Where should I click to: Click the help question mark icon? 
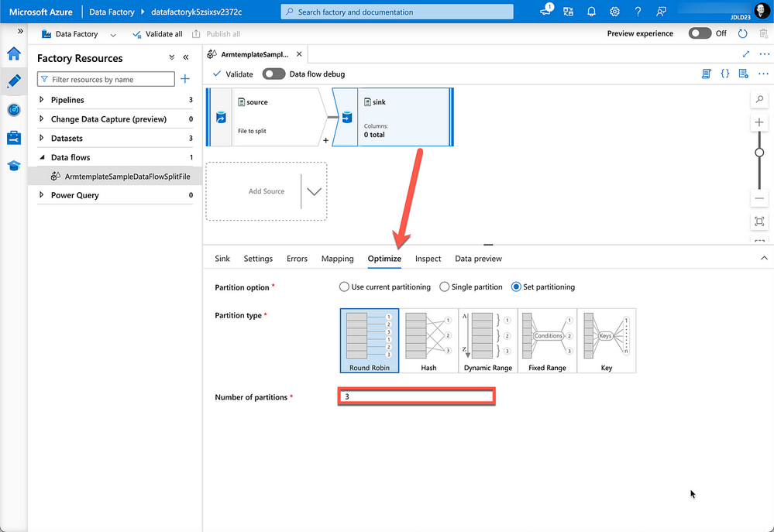point(638,12)
